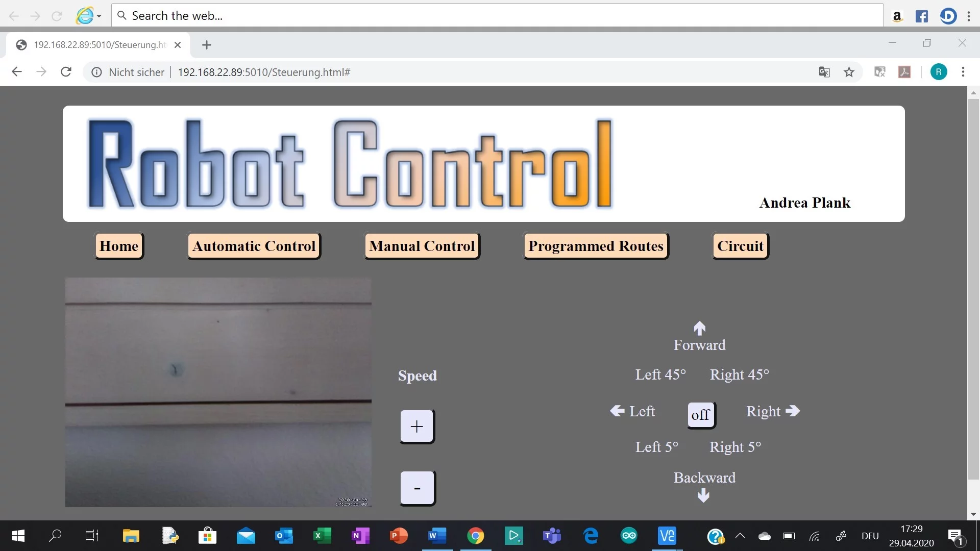Open Excel from taskbar
980x551 pixels.
click(322, 536)
